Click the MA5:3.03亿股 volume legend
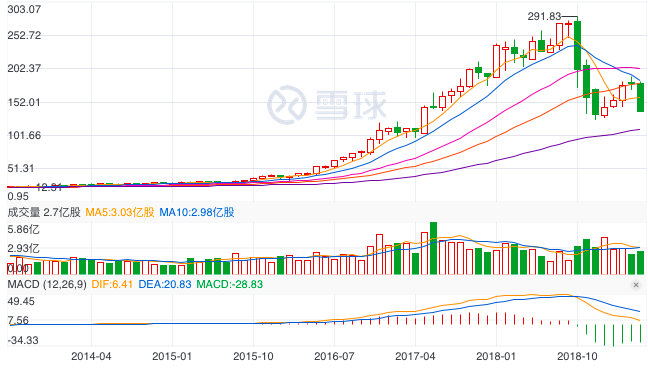This screenshot has width=648, height=370. click(120, 212)
